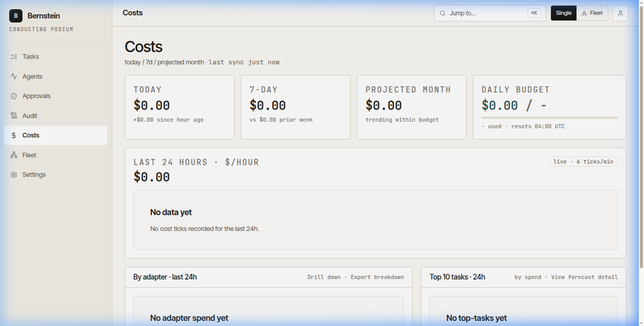Click the Approvals shield icon

14,96
